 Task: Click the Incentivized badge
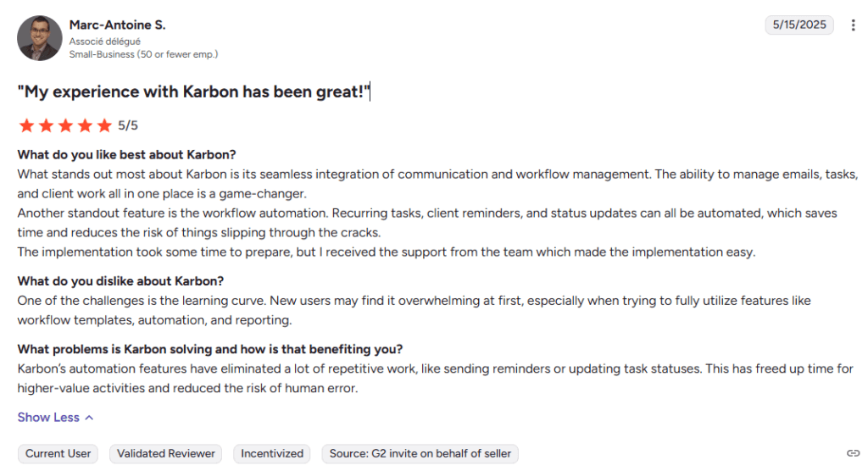(272, 453)
